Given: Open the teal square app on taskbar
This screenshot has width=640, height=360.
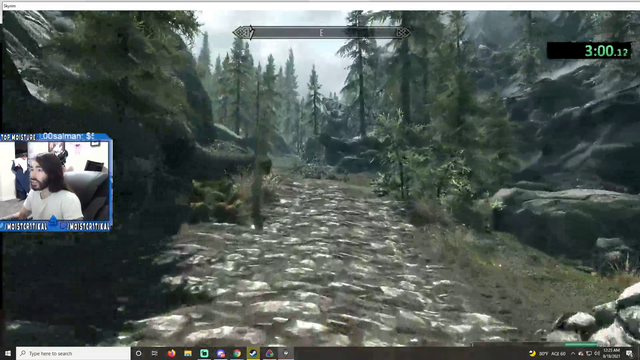Looking at the screenshot, I should [x=204, y=353].
